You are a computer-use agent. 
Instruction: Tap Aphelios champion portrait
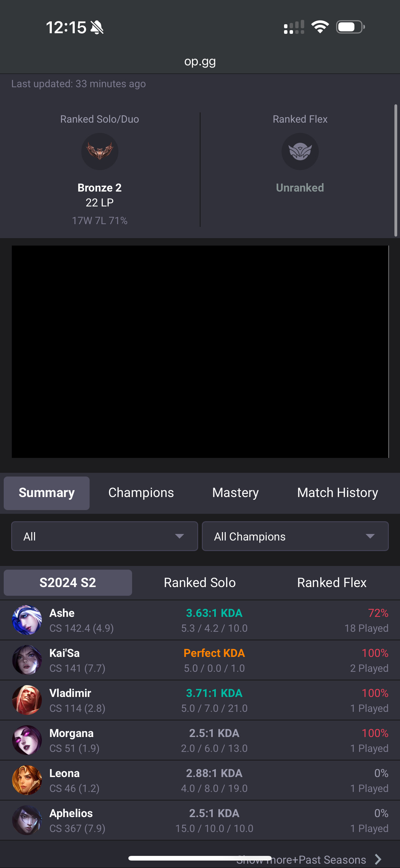point(27,821)
